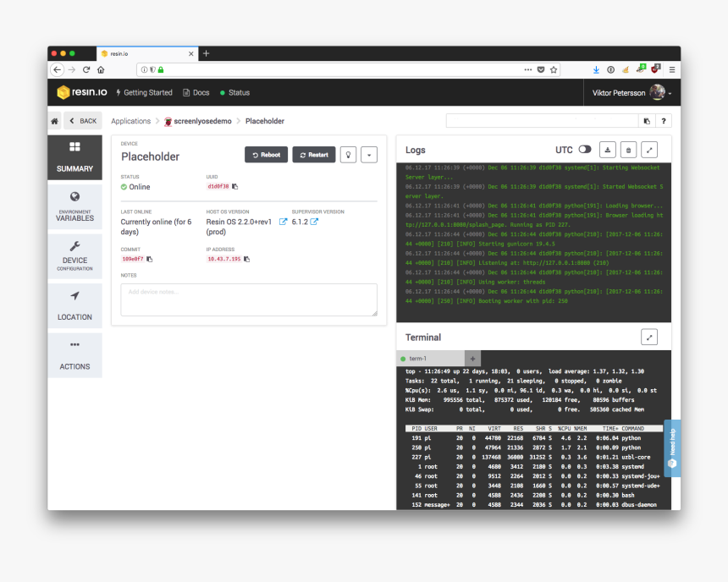Type a note in the device notes field
This screenshot has height=582, width=728.
249,299
